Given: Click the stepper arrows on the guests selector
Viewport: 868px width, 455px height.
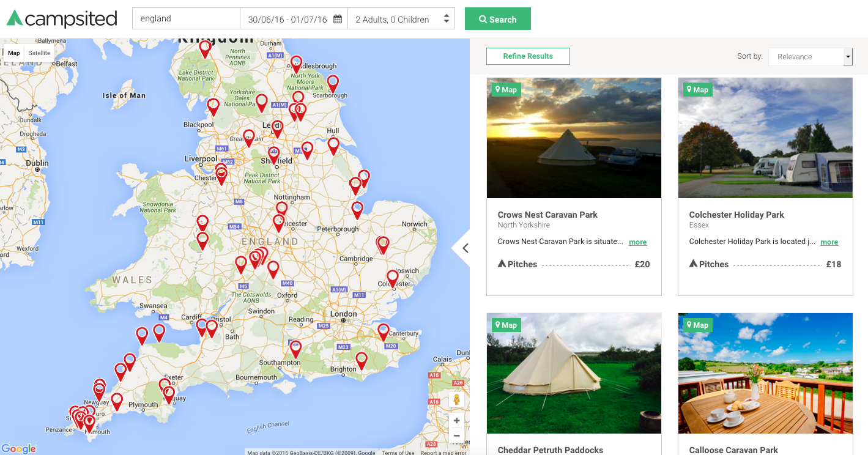Looking at the screenshot, I should click(446, 19).
